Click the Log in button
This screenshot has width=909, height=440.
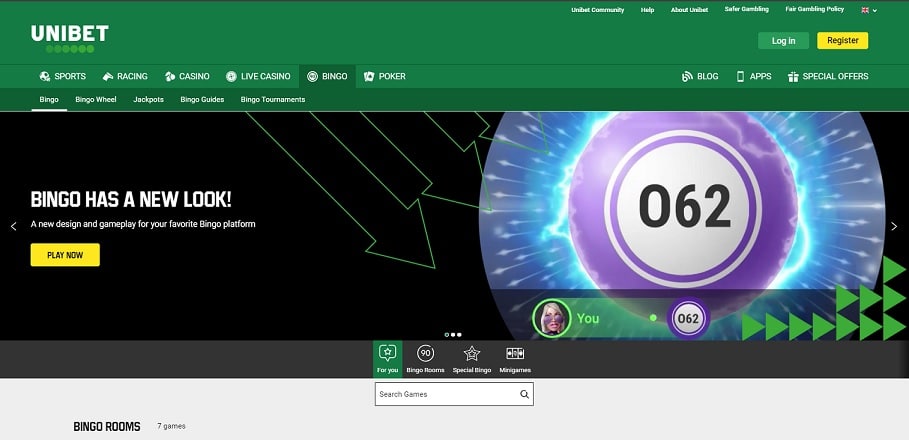point(783,41)
